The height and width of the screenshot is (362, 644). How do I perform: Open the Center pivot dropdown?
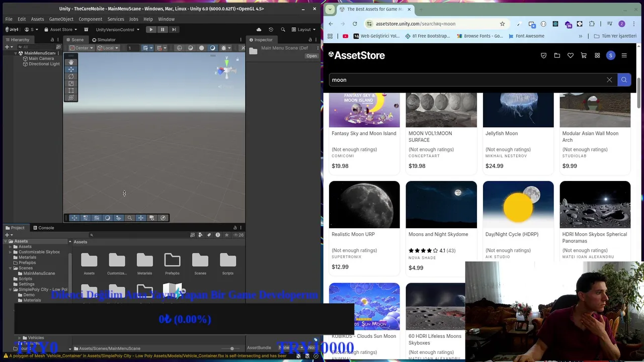[x=81, y=48]
